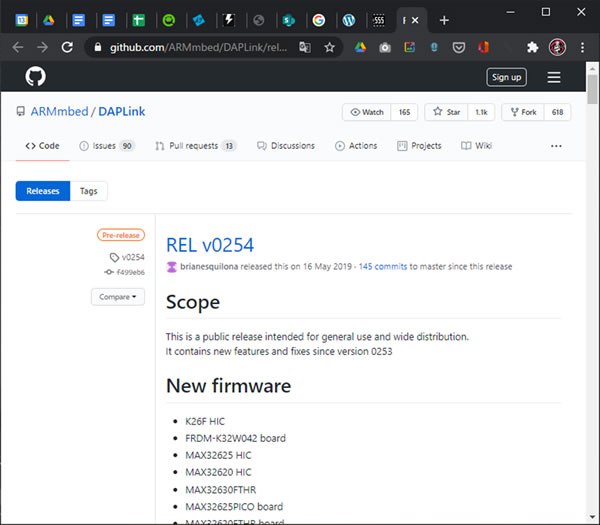Screen dimensions: 600x525
Task: Select the Releases view button
Action: tap(43, 191)
